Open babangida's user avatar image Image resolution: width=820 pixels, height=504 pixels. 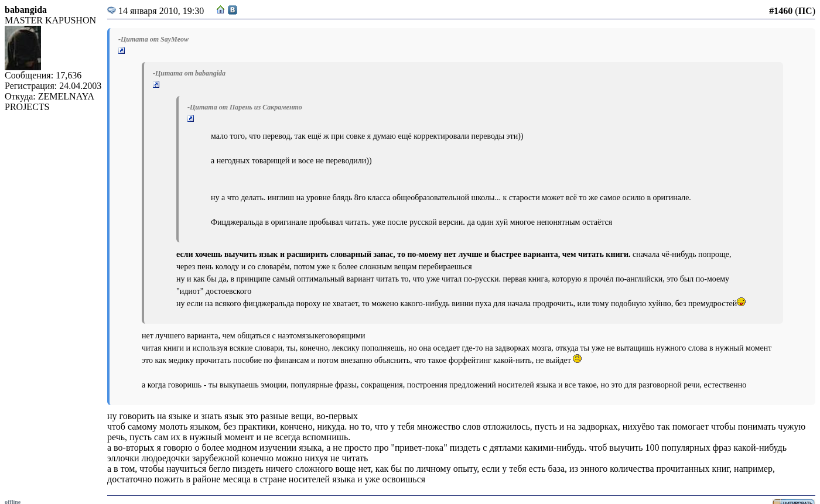pos(23,48)
